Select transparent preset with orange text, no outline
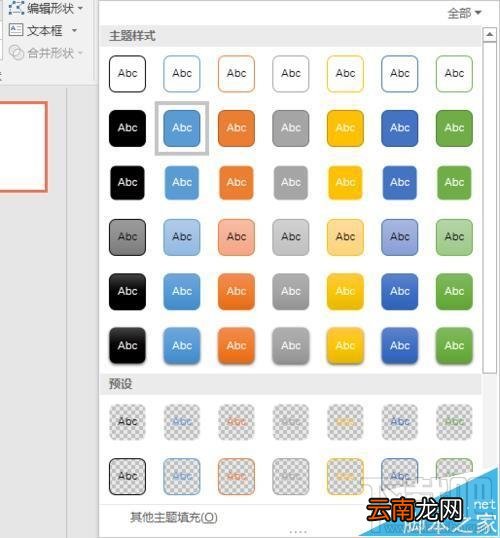 [x=236, y=422]
